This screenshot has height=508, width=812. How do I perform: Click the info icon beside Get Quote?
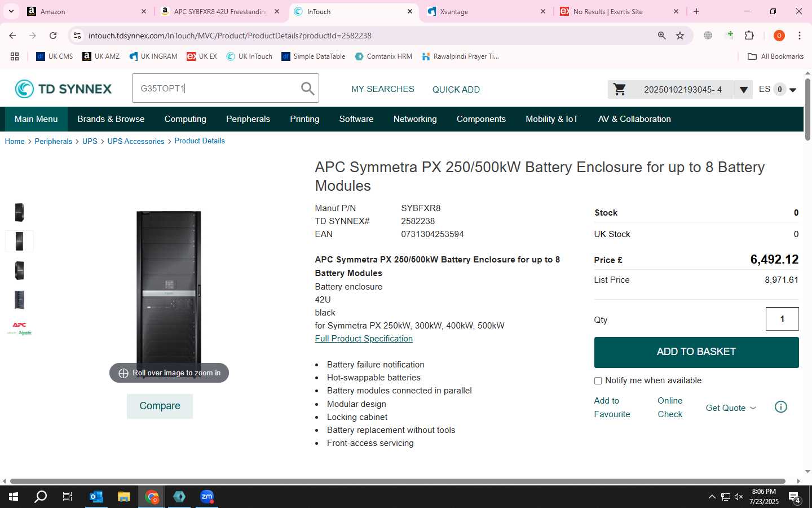point(781,407)
